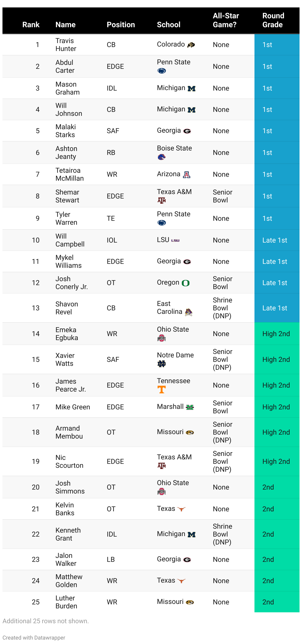This screenshot has height=644, width=302.
Task: Click the LSU logo next to Will Campbell
Action: [x=175, y=240]
